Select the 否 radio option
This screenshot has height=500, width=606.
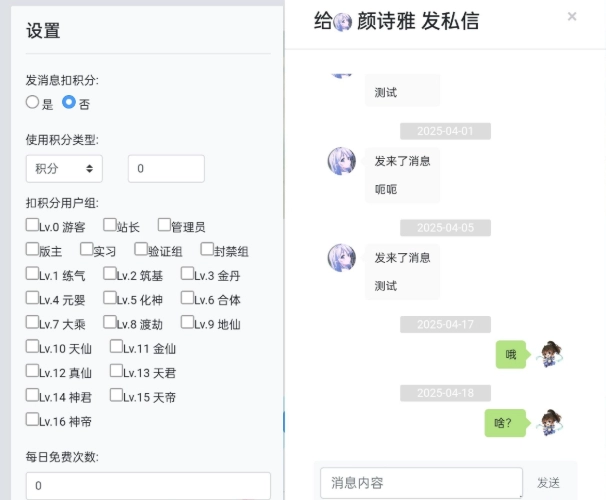pyautogui.click(x=69, y=102)
